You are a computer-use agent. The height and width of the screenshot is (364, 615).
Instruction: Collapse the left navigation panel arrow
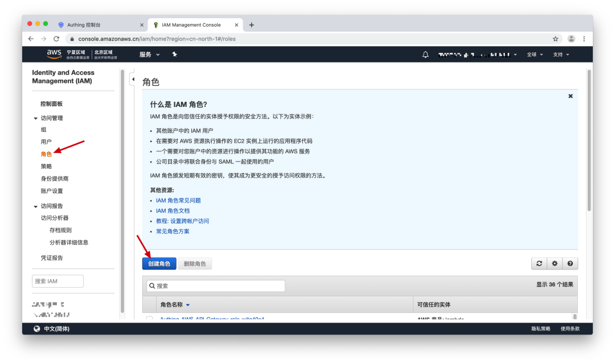tap(133, 79)
